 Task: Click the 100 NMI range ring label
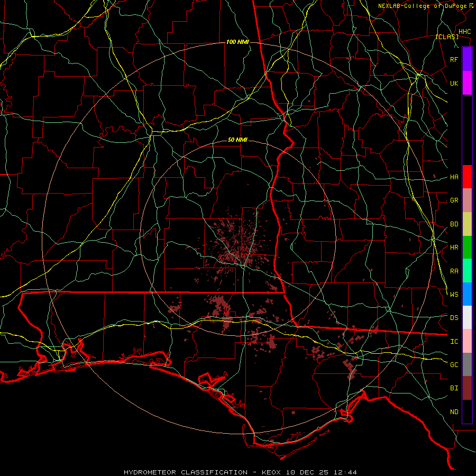point(237,42)
